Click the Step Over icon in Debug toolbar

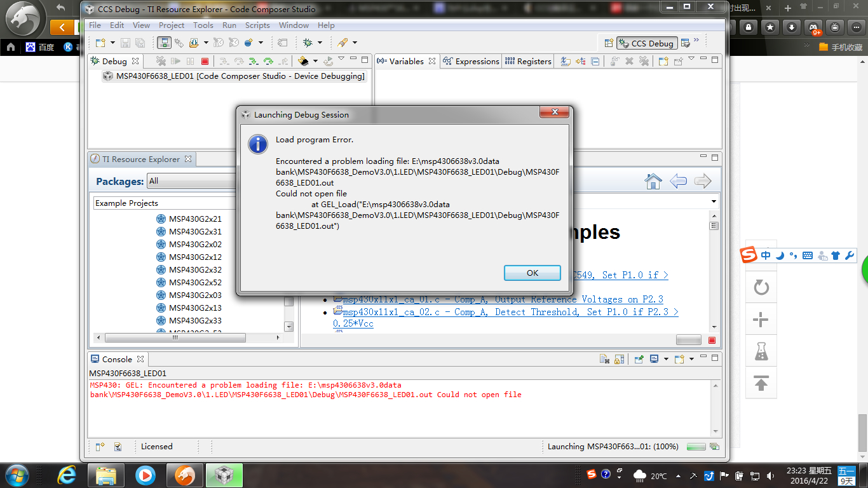point(239,62)
